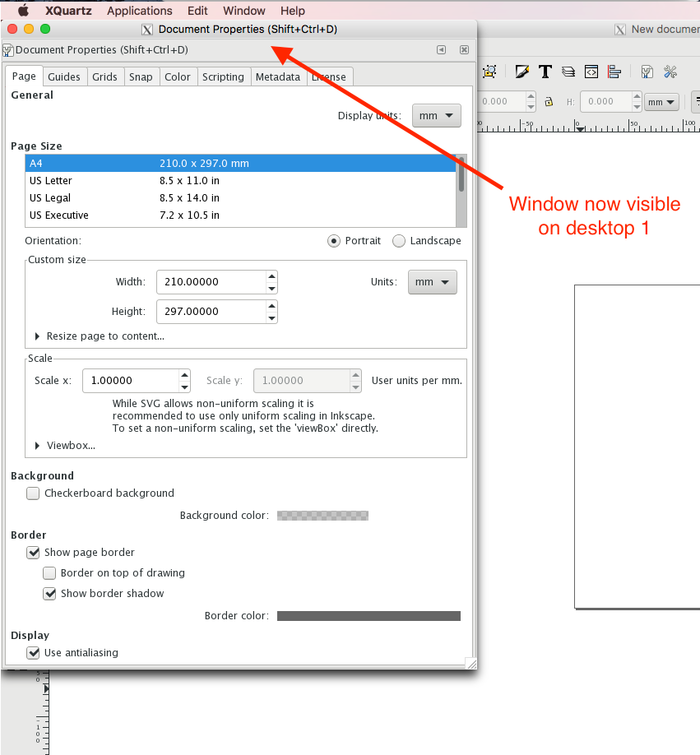Select the Text tool in the toolbar
The image size is (700, 755).
(x=545, y=72)
